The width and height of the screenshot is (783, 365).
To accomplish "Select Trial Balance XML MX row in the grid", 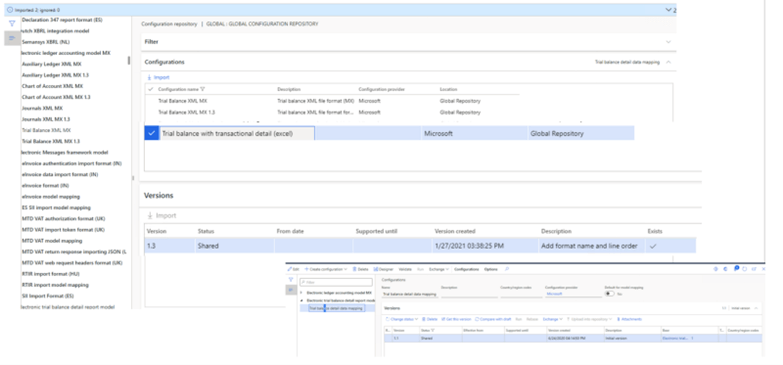I will [332, 100].
